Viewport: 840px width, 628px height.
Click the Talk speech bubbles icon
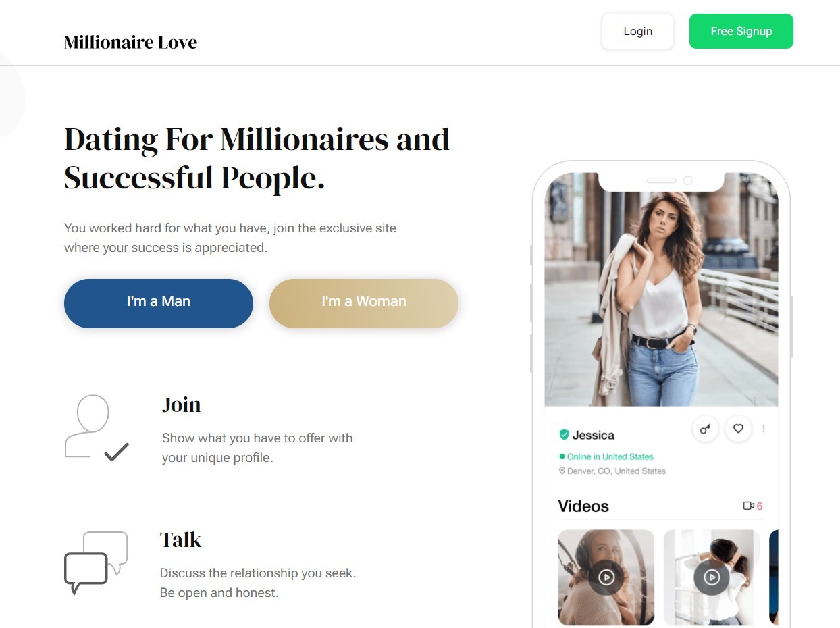(95, 562)
